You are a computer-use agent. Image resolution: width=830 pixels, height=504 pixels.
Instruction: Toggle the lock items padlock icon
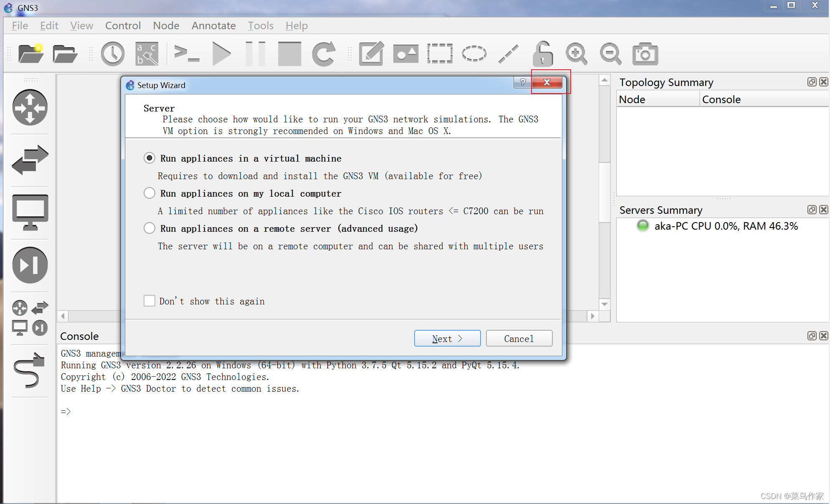tap(542, 54)
